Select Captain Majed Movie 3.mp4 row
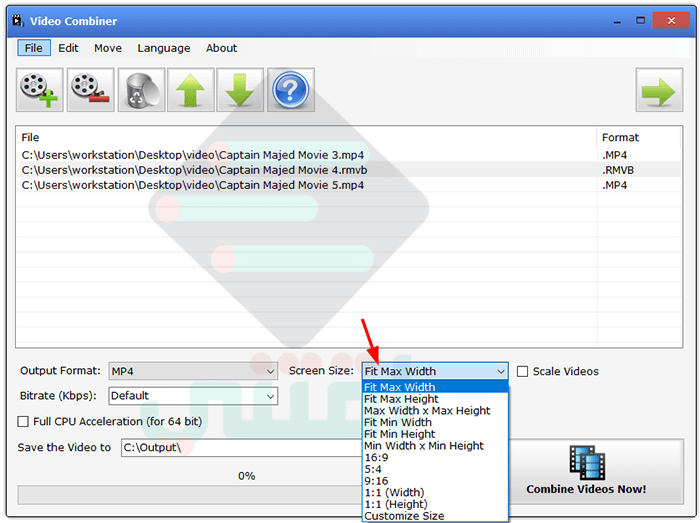Viewport: 700px width, 523px height. (x=349, y=155)
